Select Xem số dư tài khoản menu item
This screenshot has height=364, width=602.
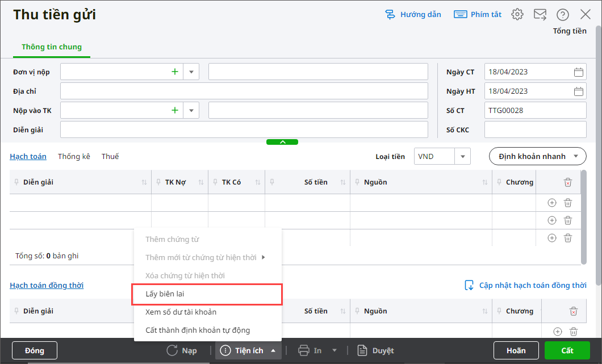click(x=208, y=312)
